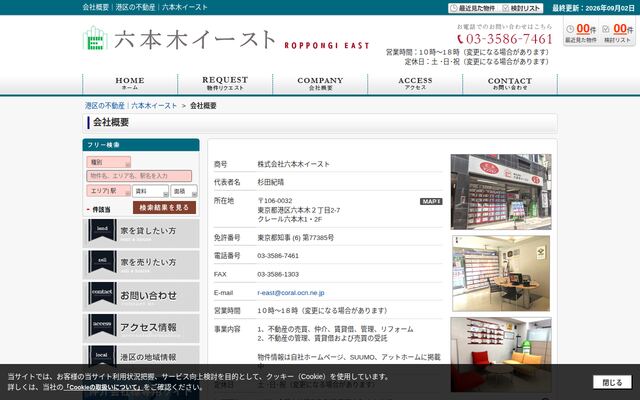Click the フリー検索 panel header
This screenshot has width=640, height=400.
coord(141,145)
